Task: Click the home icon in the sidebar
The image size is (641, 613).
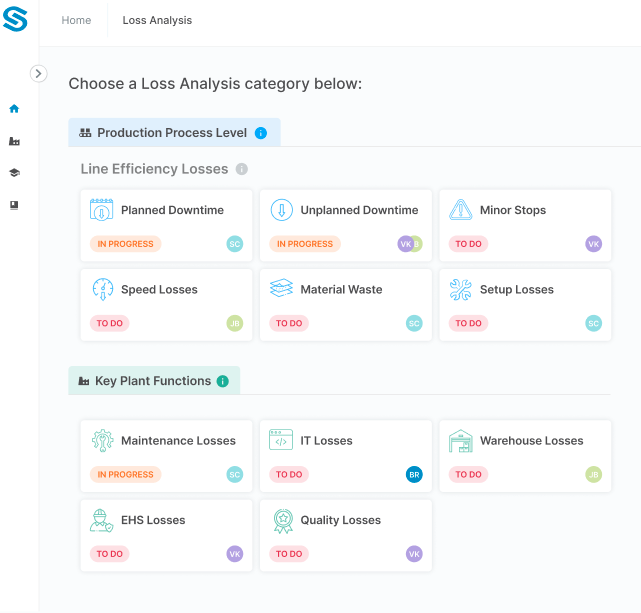Action: point(14,109)
